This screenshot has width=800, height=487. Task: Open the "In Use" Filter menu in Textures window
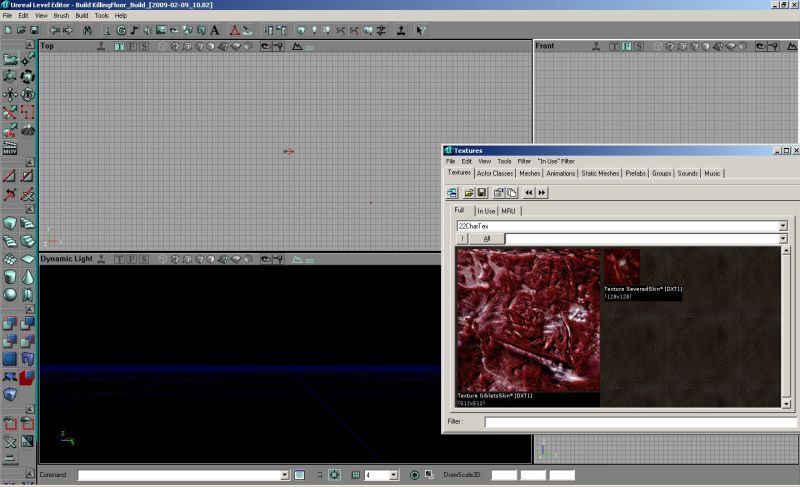click(556, 161)
